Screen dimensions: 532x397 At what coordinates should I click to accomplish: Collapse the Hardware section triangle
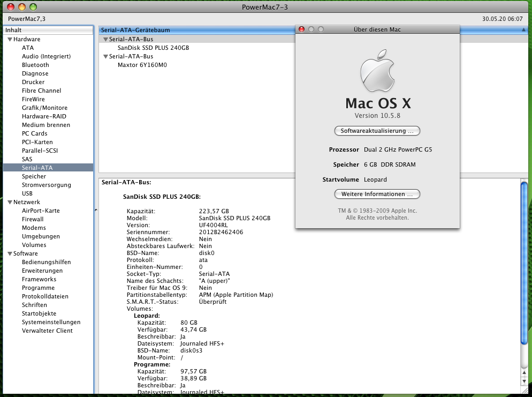pyautogui.click(x=10, y=40)
